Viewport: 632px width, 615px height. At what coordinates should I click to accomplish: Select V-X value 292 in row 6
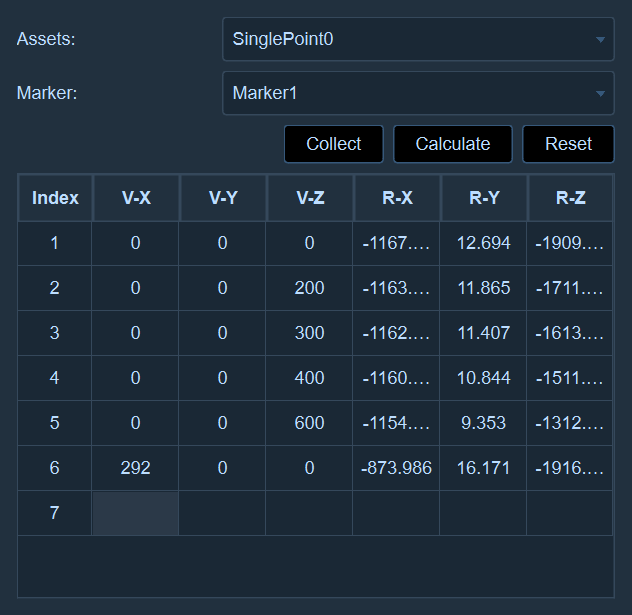tap(135, 468)
